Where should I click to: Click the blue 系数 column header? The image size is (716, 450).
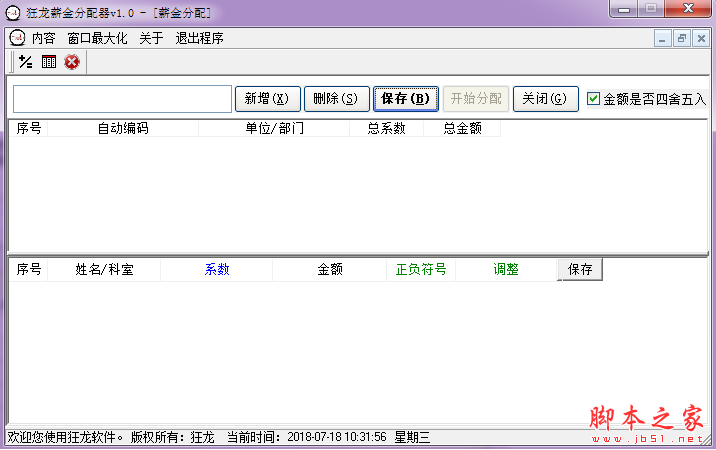click(x=216, y=270)
